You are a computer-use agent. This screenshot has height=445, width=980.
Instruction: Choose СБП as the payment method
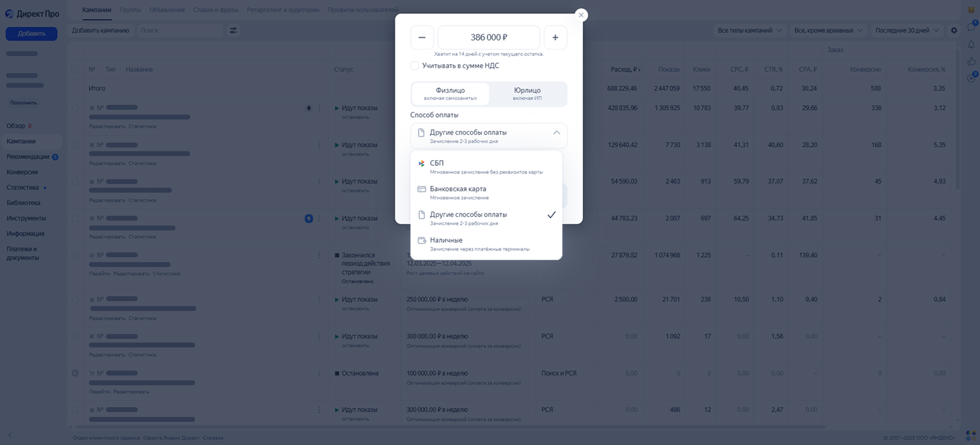(486, 167)
